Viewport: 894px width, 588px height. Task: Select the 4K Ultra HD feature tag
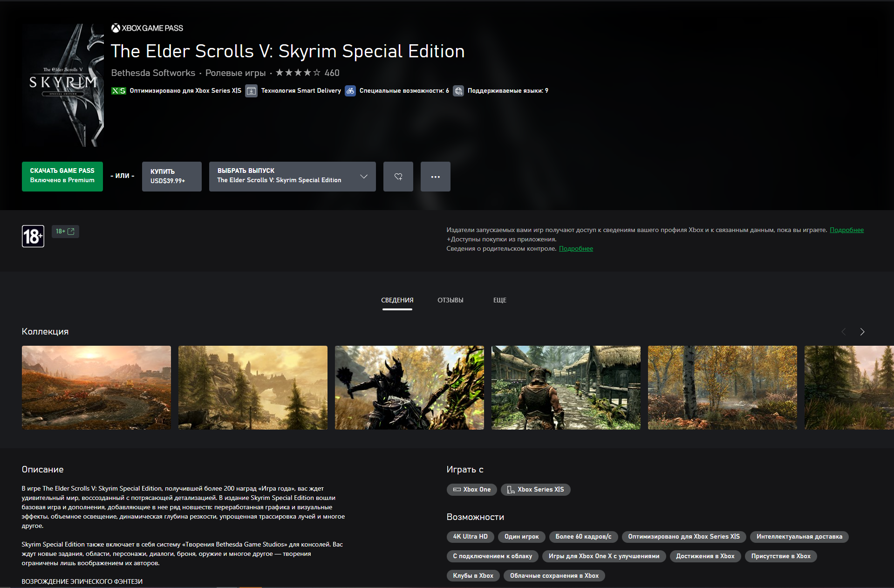[x=471, y=537]
